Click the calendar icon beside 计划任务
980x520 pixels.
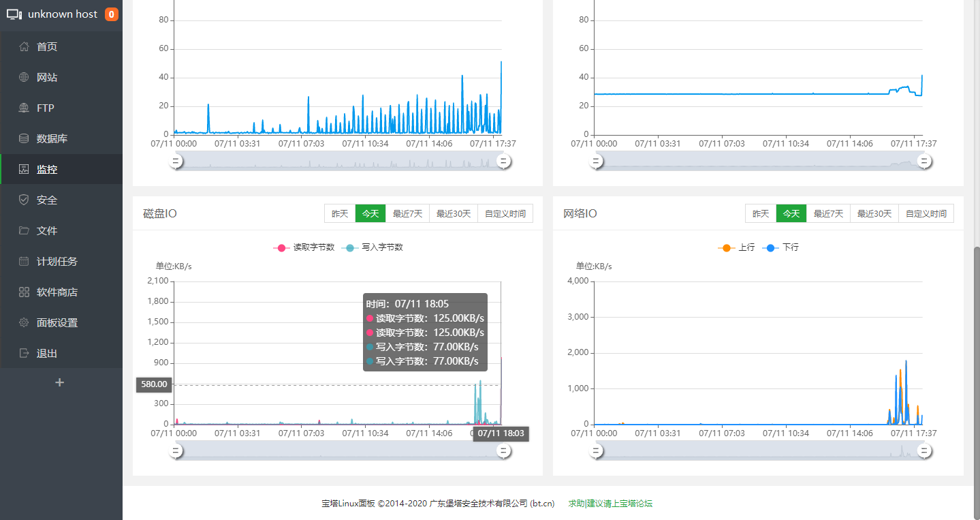click(x=24, y=261)
